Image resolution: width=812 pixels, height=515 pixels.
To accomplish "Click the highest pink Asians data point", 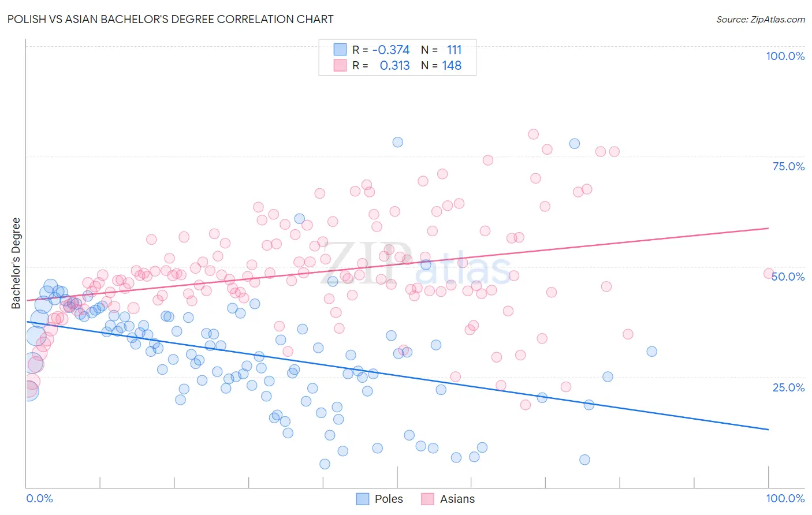I will [533, 134].
